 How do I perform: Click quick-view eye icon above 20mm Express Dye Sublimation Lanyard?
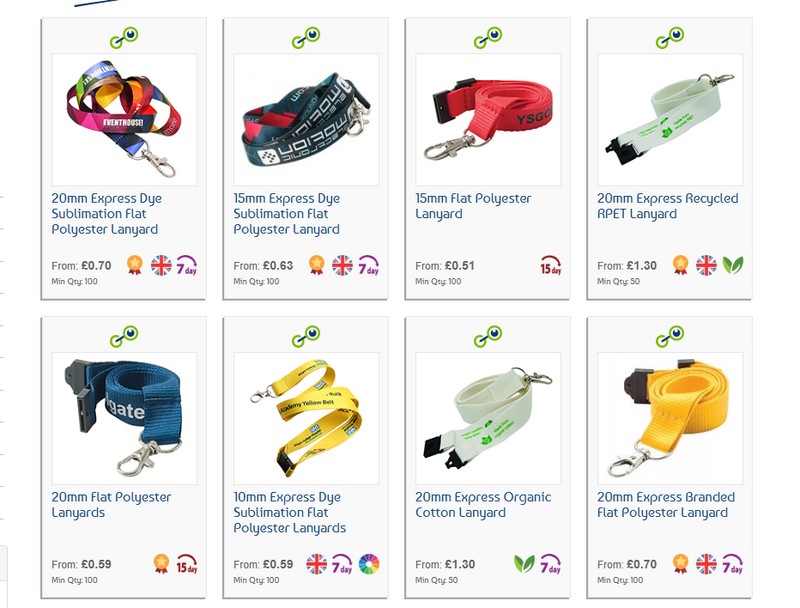point(124,37)
